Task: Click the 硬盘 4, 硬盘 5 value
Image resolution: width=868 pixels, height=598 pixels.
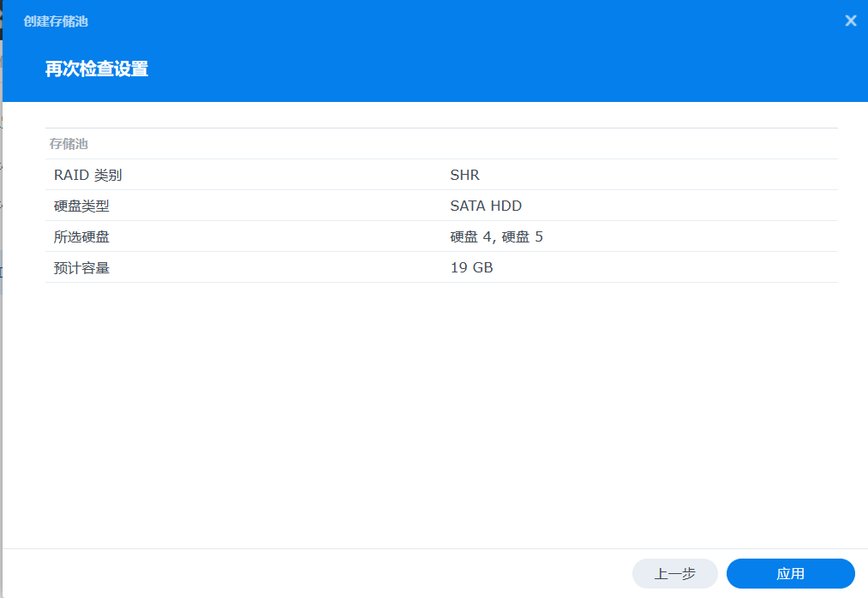Action: 496,237
